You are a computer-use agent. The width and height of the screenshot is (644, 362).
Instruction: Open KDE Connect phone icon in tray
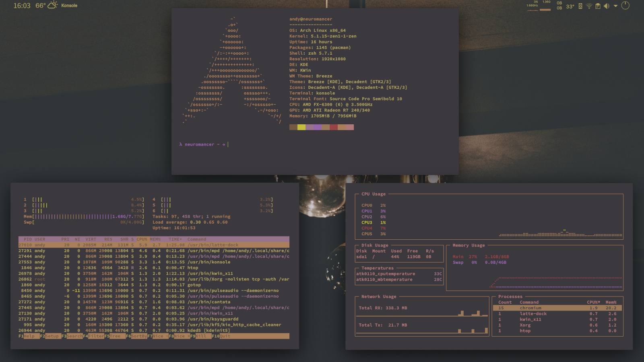coord(580,6)
